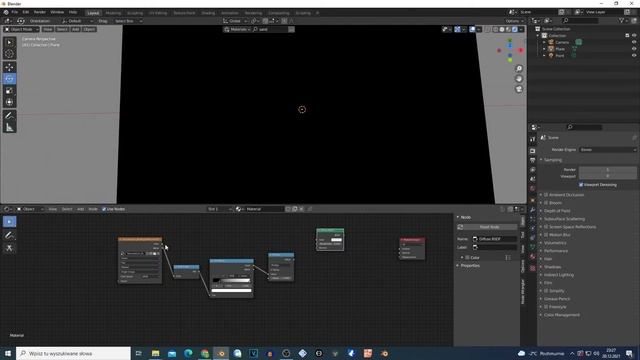
Task: Click the color ramp gradient bar in node
Action: [x=231, y=280]
